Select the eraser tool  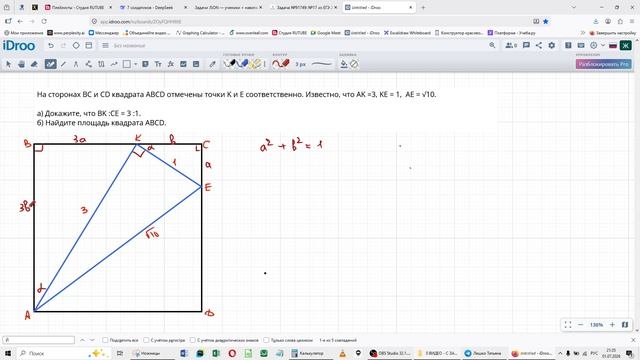(34, 64)
